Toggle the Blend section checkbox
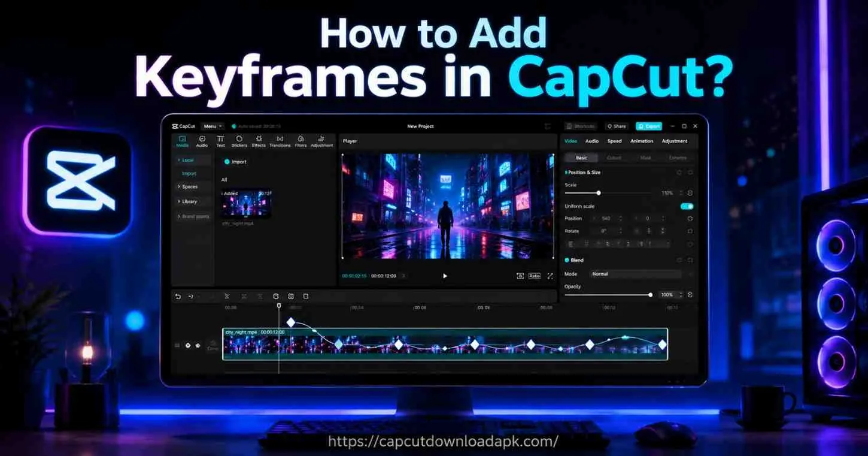The width and height of the screenshot is (868, 456). tap(567, 260)
